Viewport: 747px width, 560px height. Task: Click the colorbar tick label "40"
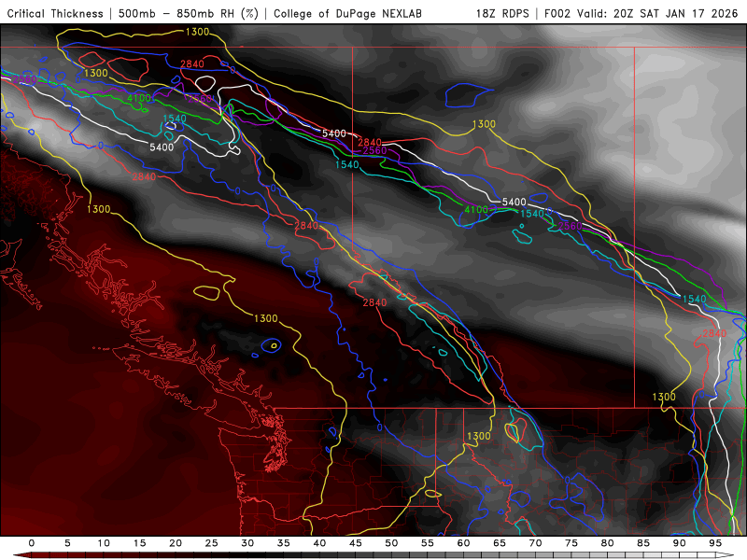[x=319, y=543]
